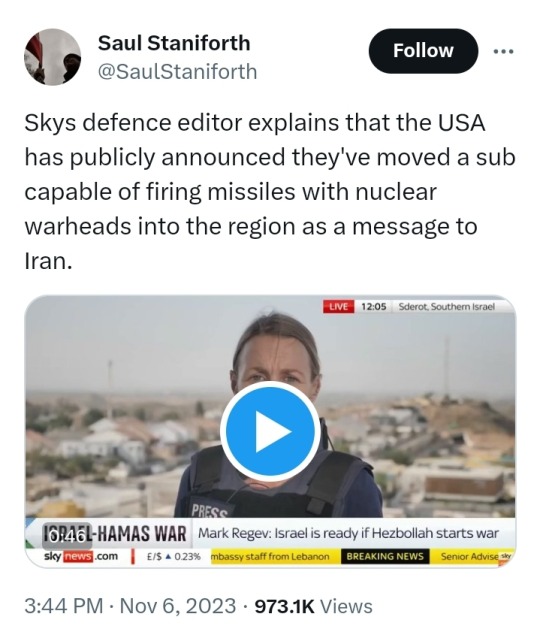Click the 12:05 clock in video
540x641 pixels.
374,307
